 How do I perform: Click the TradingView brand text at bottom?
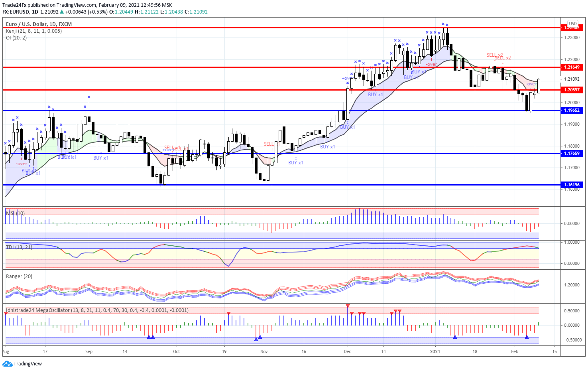(x=28, y=363)
